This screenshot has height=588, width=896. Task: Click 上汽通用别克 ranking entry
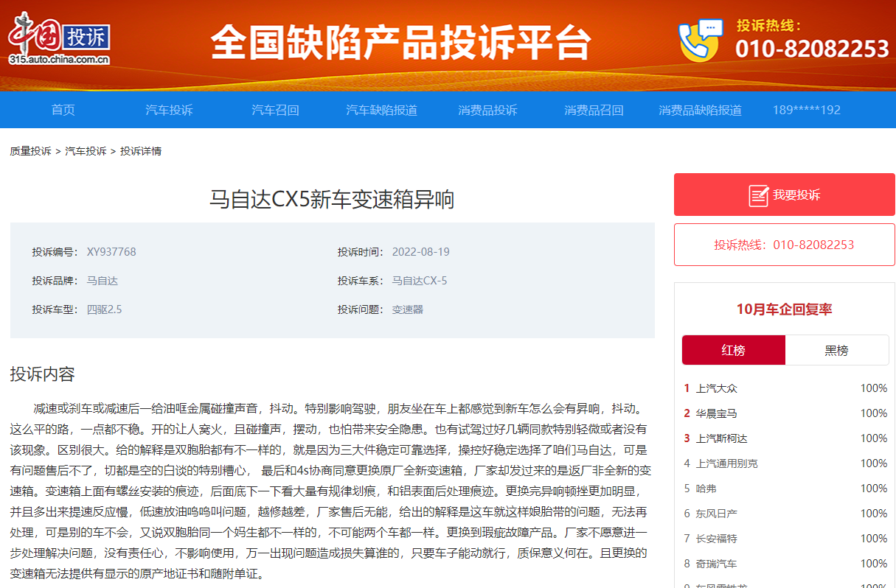coord(726,463)
